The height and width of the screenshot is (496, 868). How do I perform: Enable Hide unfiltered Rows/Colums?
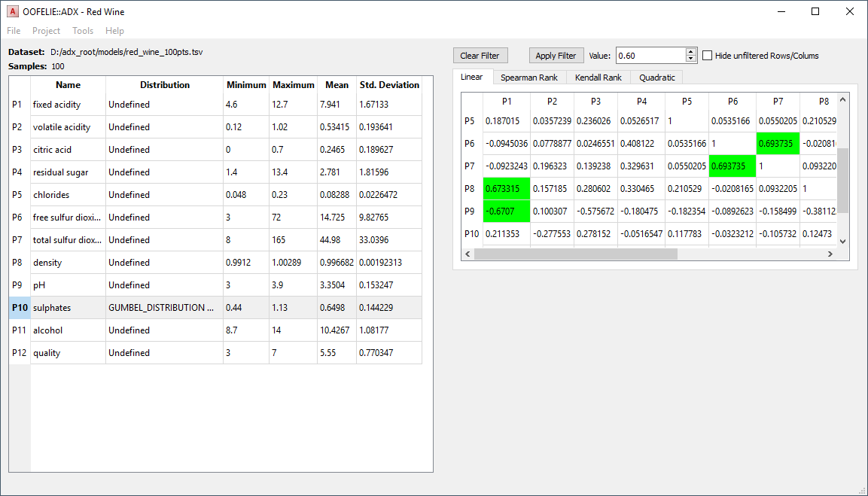(x=706, y=55)
